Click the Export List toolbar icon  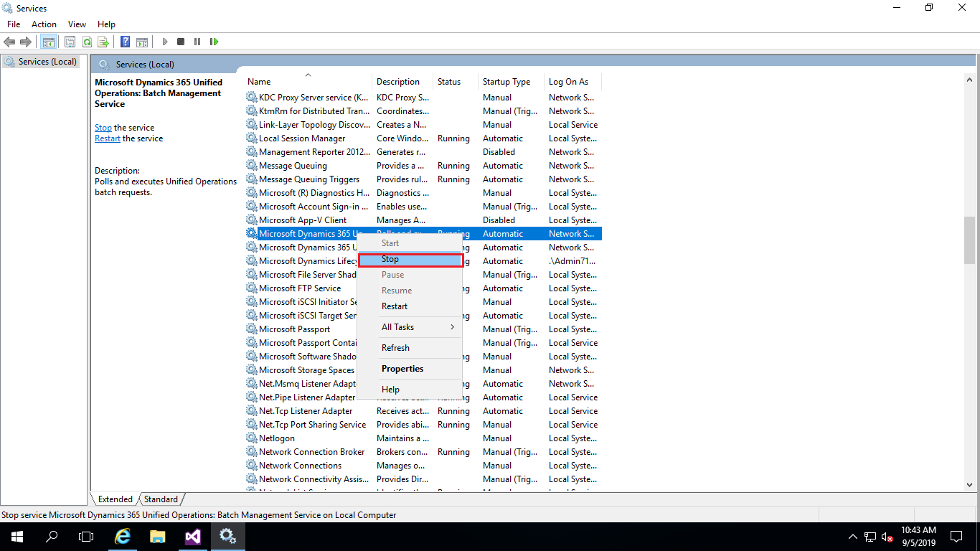[103, 42]
